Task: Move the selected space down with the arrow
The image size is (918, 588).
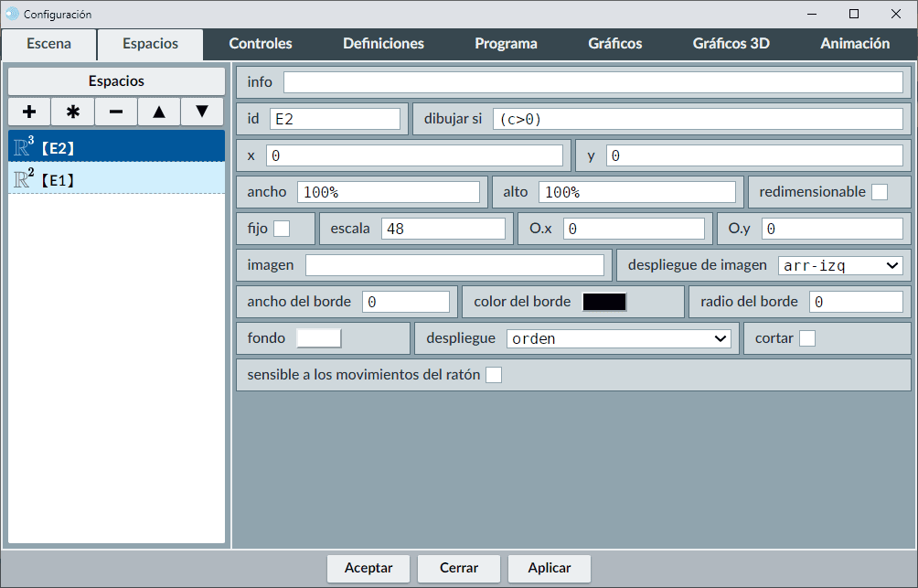Action: pos(202,112)
